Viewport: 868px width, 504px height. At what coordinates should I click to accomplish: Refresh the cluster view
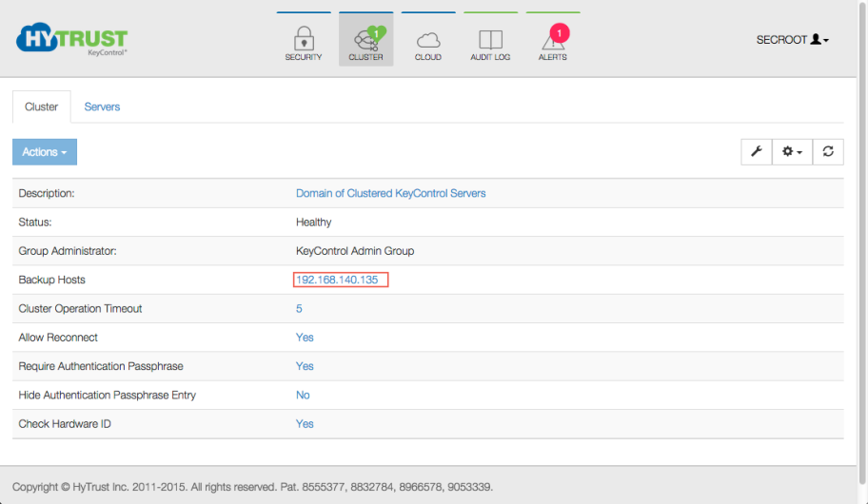pos(828,151)
